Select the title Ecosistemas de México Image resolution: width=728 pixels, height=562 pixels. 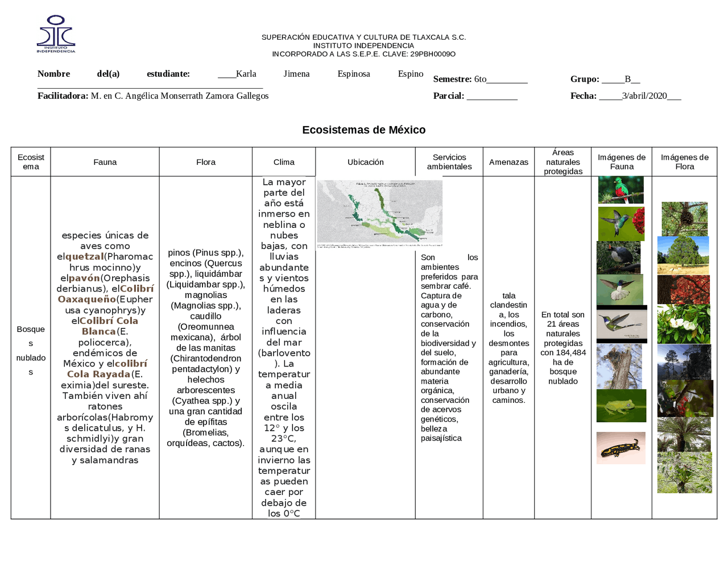(363, 130)
